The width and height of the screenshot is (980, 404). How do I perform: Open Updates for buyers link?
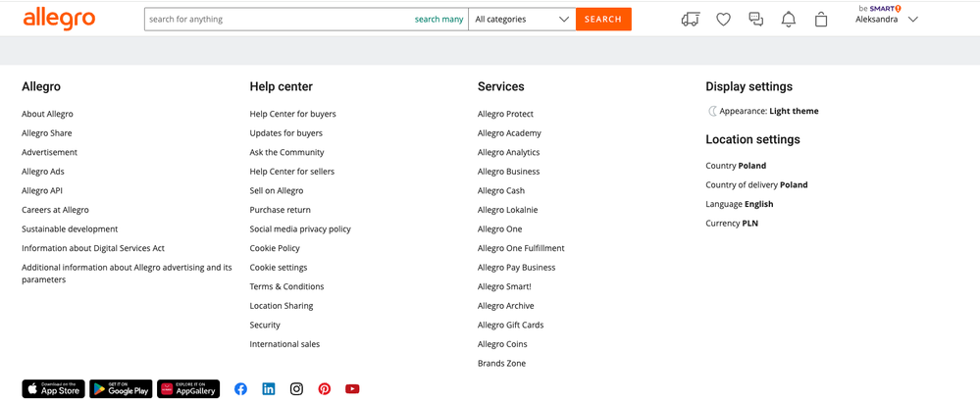pyautogui.click(x=286, y=133)
